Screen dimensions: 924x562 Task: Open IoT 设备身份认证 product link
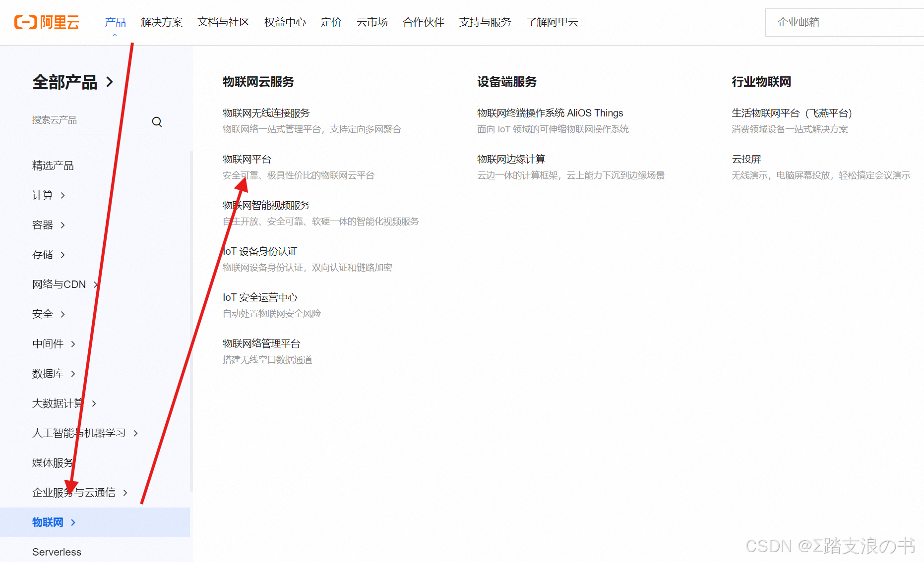[x=260, y=251]
